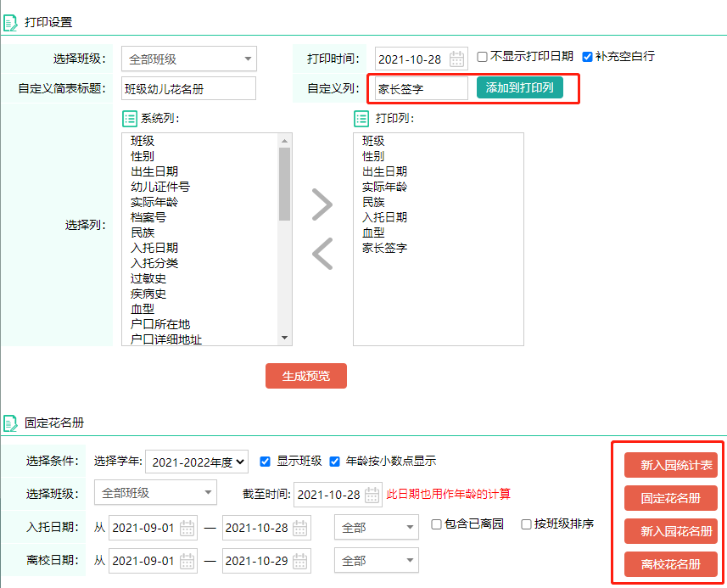Click the 截至时间 date input field
Screen dimensions: 727x588
pos(338,495)
